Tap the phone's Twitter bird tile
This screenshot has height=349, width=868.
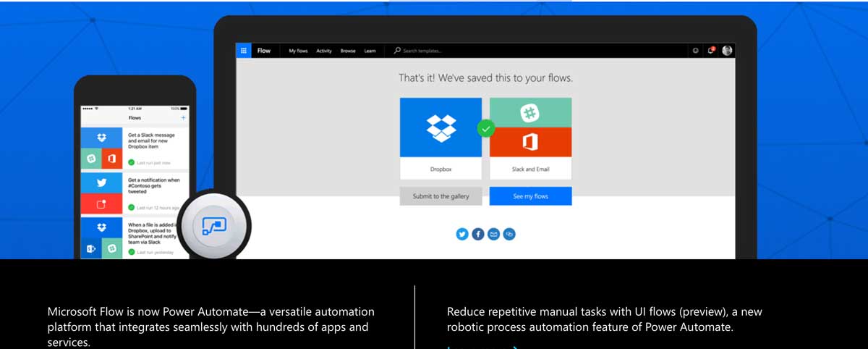tap(101, 182)
